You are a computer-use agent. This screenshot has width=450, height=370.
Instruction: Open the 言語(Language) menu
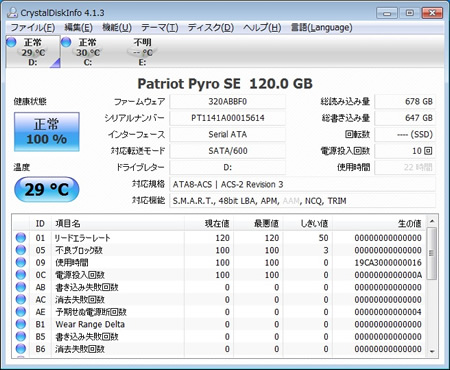tap(321, 27)
